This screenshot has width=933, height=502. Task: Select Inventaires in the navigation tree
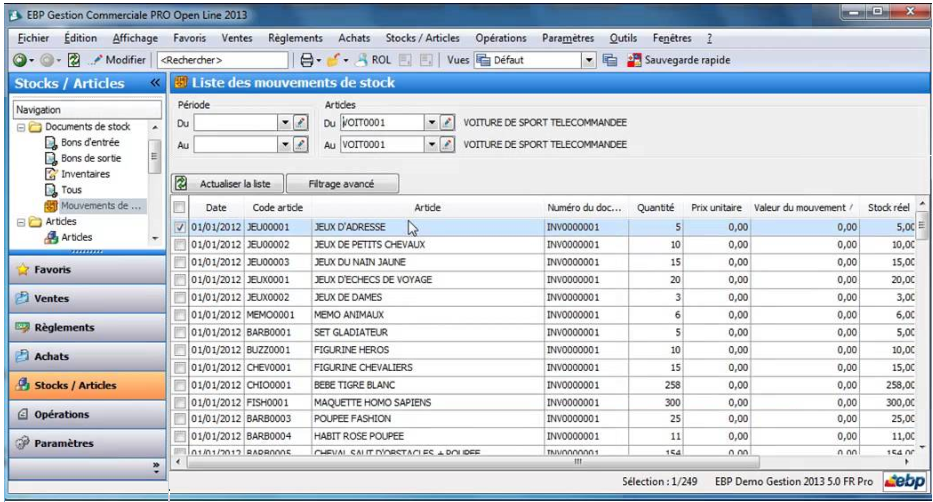[x=78, y=174]
